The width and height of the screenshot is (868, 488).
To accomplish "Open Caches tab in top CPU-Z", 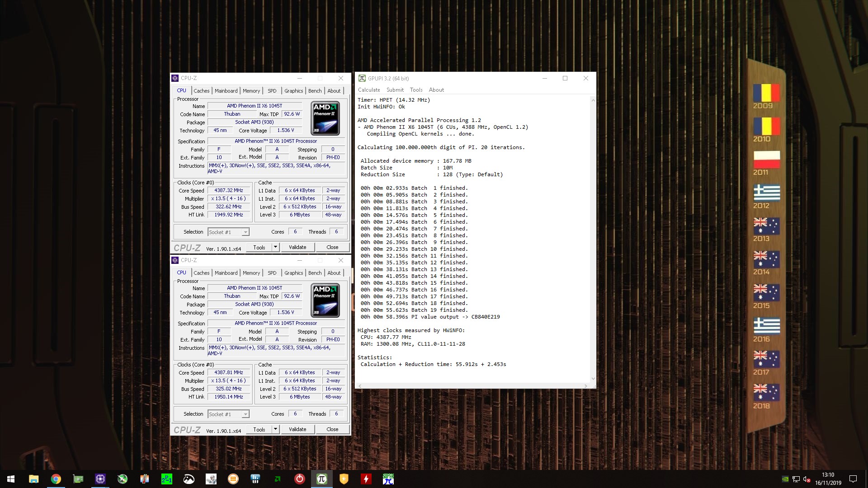I will tap(201, 91).
